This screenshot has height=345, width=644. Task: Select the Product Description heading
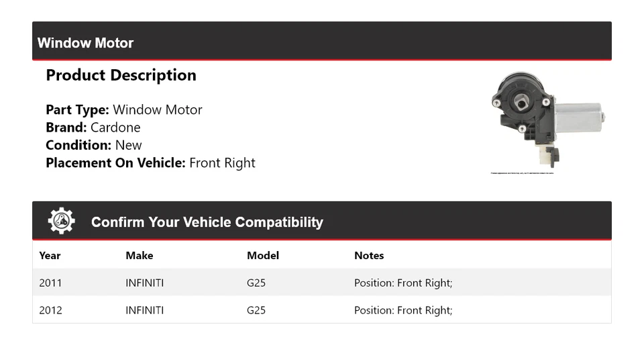[x=121, y=75]
